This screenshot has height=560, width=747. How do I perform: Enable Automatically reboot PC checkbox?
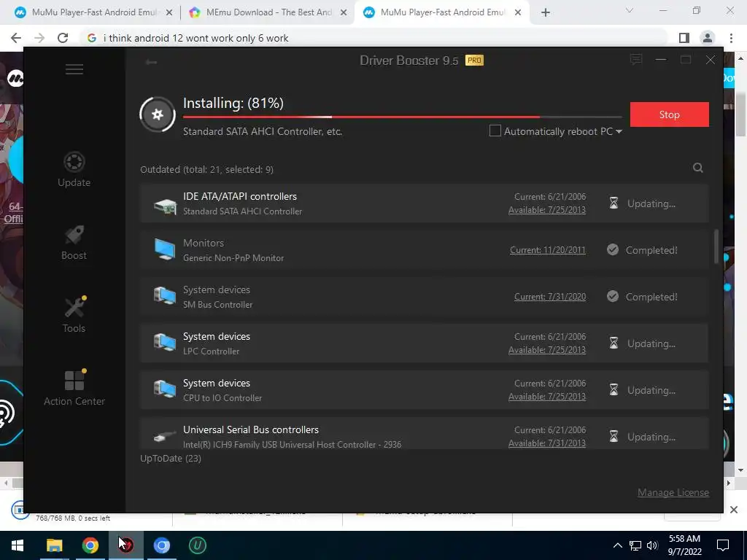click(495, 131)
